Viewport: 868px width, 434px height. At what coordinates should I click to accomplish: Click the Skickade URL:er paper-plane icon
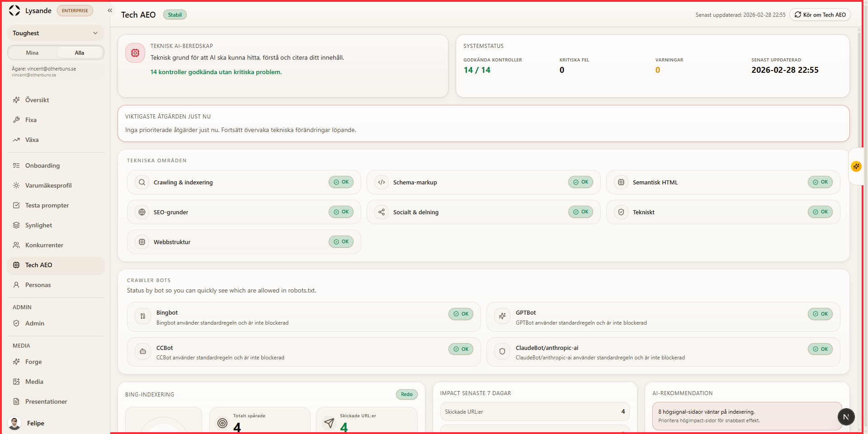pyautogui.click(x=329, y=423)
